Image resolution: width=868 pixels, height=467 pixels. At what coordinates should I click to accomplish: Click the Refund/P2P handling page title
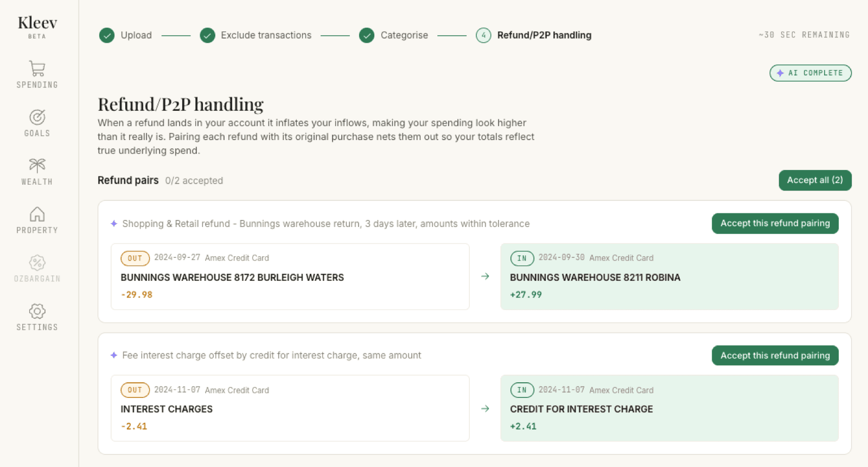[x=181, y=104]
